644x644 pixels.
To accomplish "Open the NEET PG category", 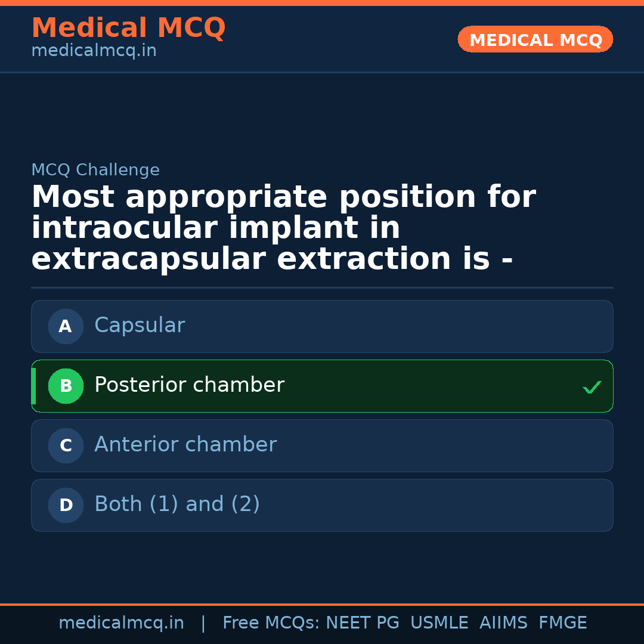I will coord(362,623).
